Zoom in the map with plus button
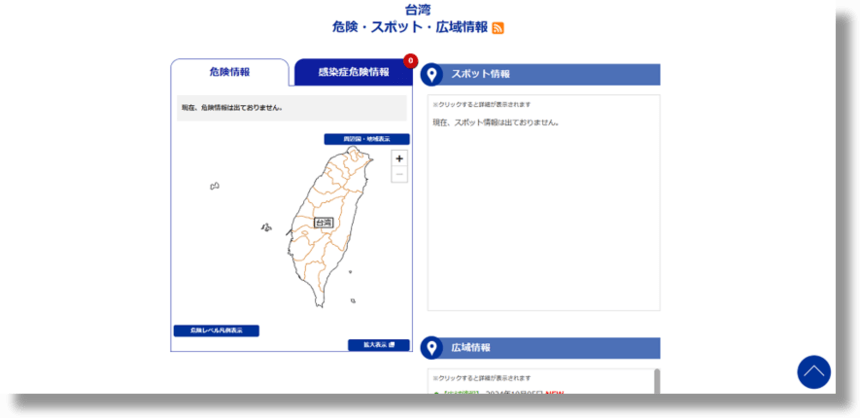 399,159
